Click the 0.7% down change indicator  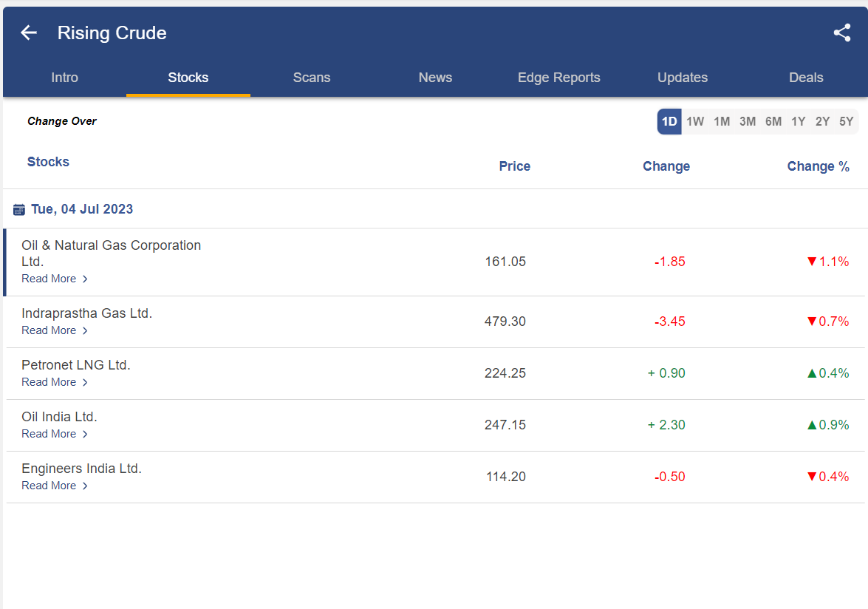[x=828, y=321]
